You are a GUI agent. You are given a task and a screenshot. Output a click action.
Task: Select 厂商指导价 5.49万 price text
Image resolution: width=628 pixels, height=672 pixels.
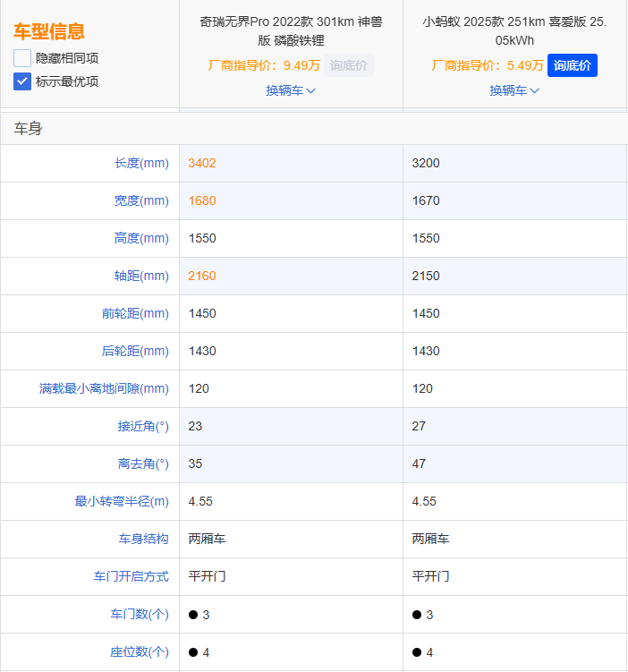pos(488,65)
